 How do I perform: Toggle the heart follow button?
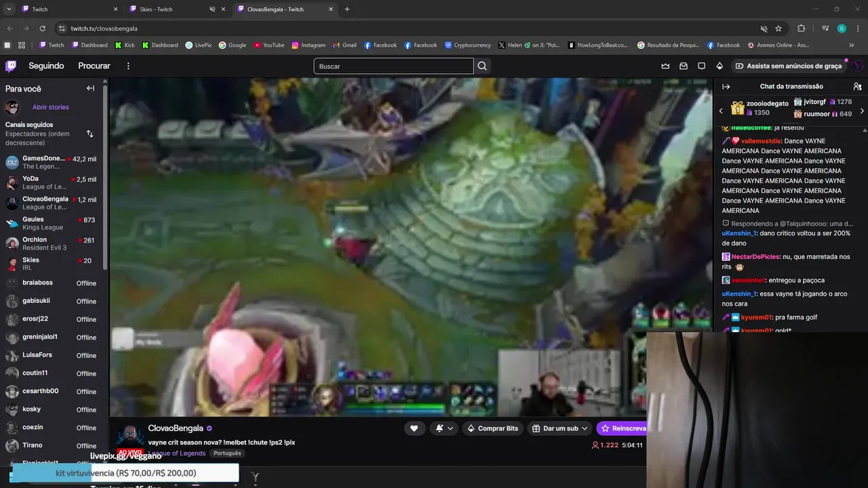coord(414,428)
